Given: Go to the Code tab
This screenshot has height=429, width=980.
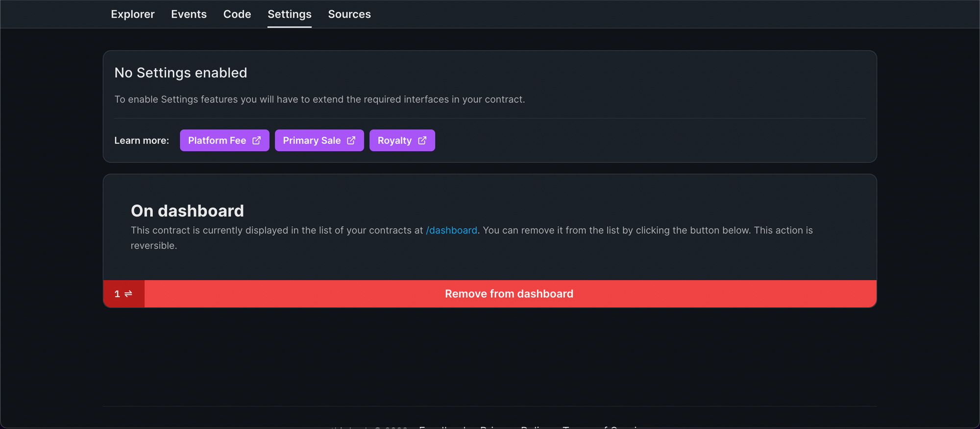Looking at the screenshot, I should coord(237,14).
